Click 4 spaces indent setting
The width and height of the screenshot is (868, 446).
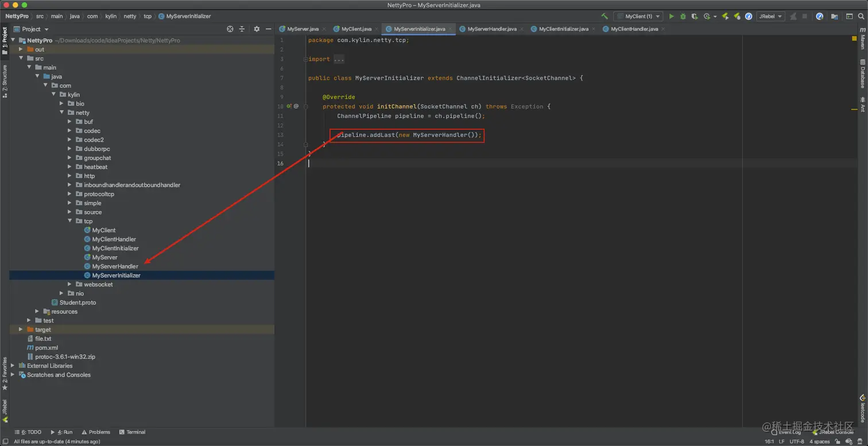[820, 441]
